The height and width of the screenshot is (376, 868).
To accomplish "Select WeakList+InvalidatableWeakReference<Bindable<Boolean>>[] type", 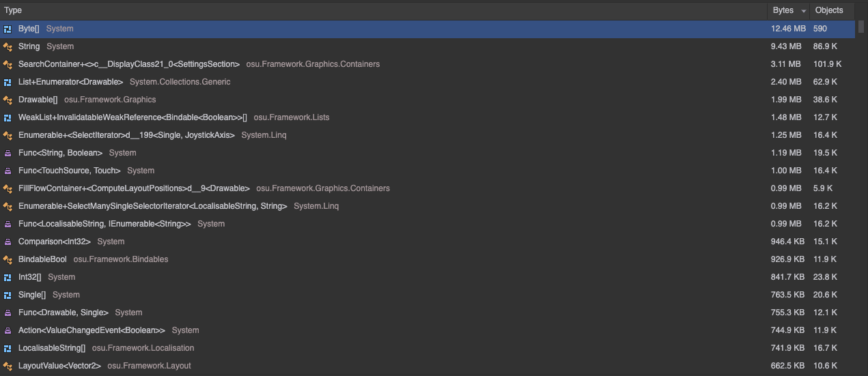I will pos(132,117).
